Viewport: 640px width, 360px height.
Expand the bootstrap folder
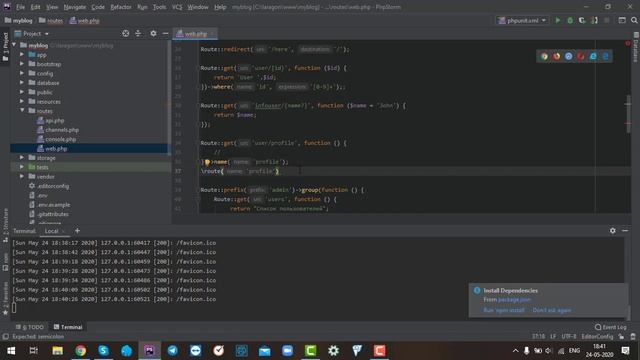[x=22, y=64]
